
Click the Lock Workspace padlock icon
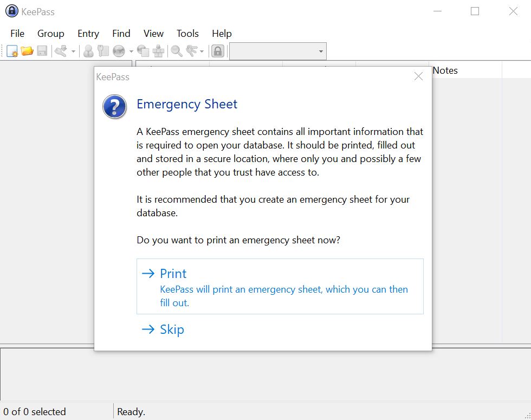[218, 51]
